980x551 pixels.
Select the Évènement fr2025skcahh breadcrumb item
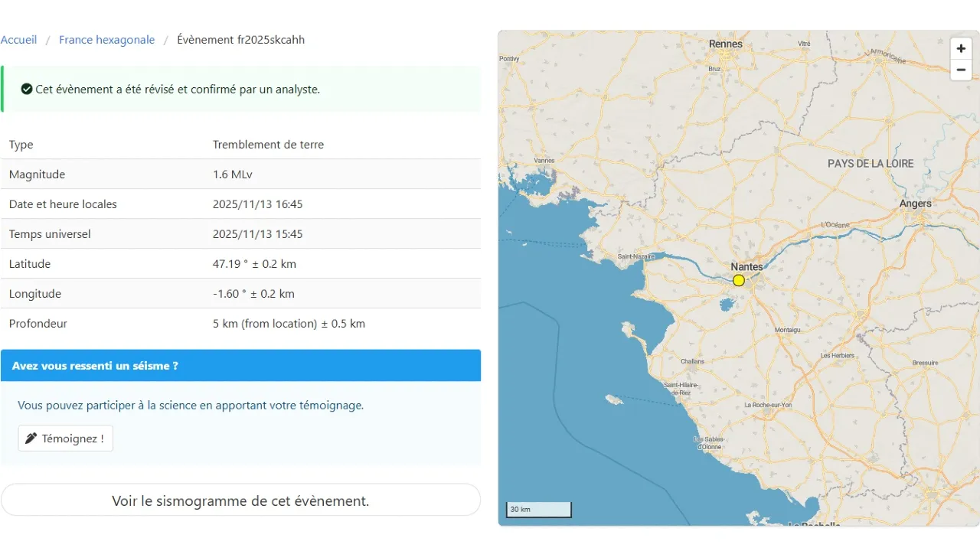pyautogui.click(x=240, y=40)
